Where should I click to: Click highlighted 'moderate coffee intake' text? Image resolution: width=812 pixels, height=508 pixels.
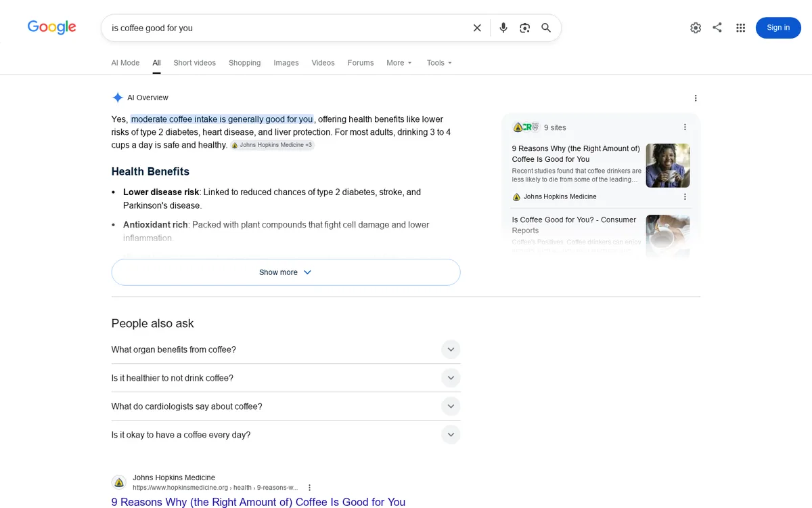222,119
